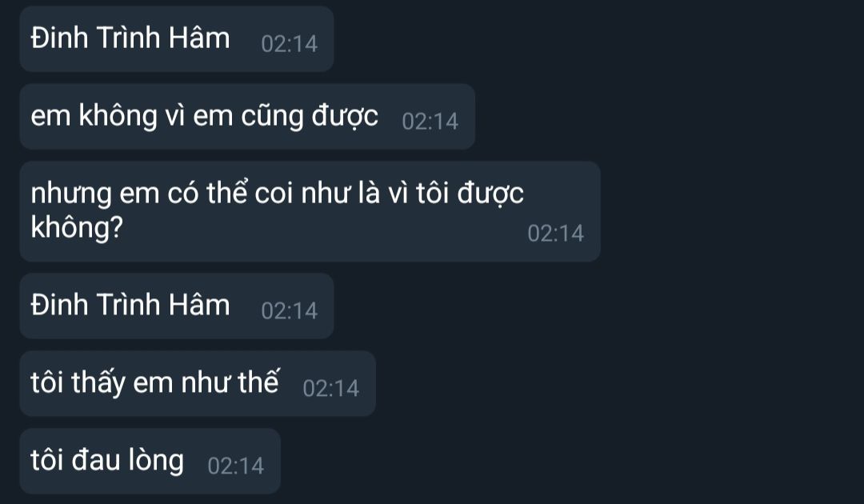Viewport: 864px width, 504px height.
Task: Tap the "tôi đau lòng" message bubble
Action: pyautogui.click(x=150, y=461)
